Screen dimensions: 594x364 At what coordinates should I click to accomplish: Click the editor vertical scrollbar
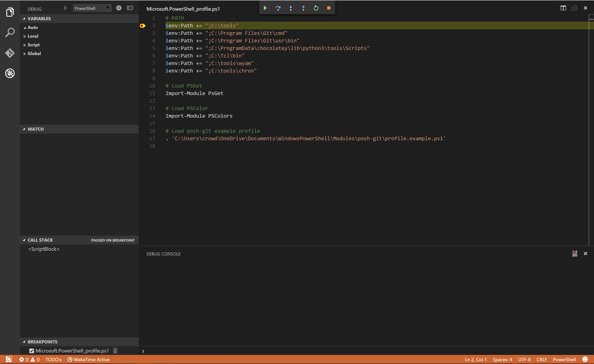[591, 130]
